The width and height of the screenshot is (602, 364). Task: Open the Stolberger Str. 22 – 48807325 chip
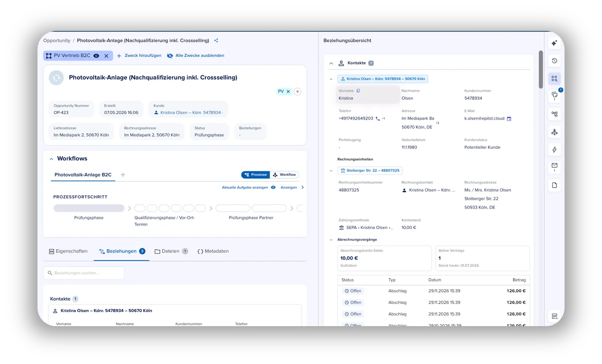click(x=370, y=170)
